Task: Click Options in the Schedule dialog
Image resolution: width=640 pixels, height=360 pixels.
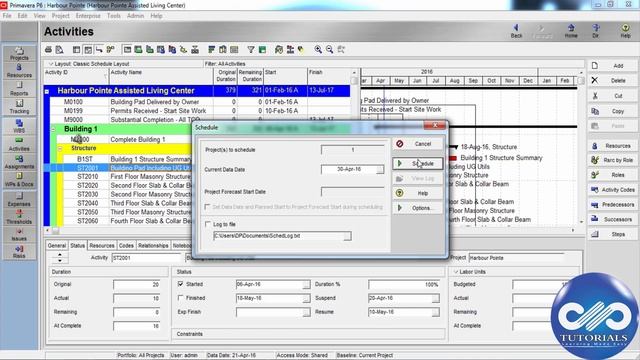Action: [418, 208]
